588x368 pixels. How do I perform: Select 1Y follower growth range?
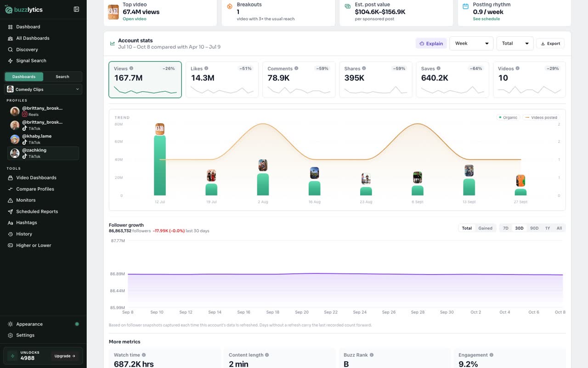point(548,228)
